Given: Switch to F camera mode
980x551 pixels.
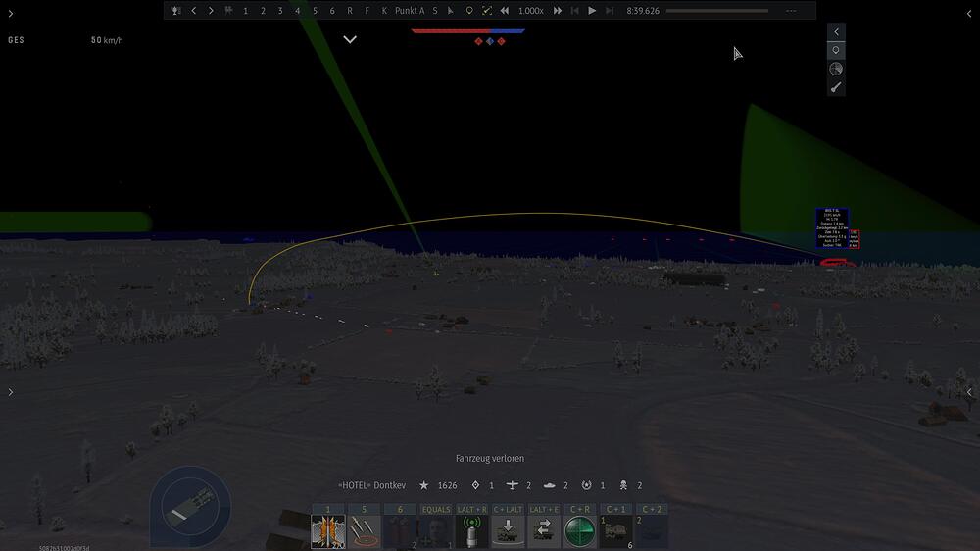Looking at the screenshot, I should (367, 11).
